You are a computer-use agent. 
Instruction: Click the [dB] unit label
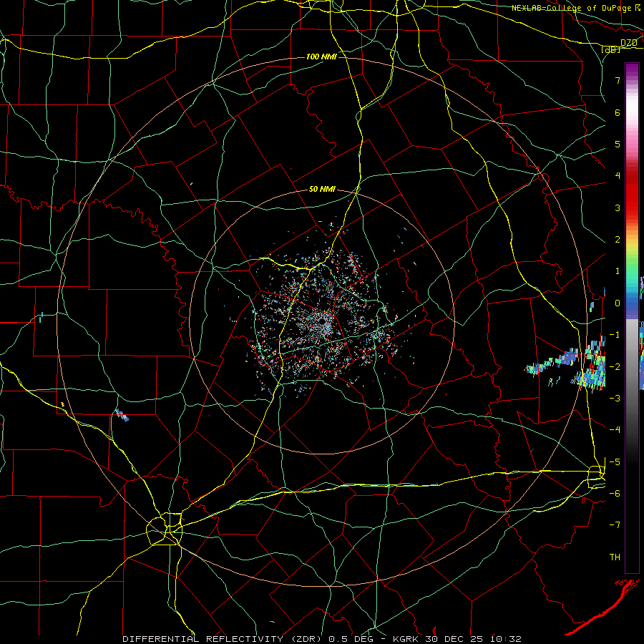610,50
